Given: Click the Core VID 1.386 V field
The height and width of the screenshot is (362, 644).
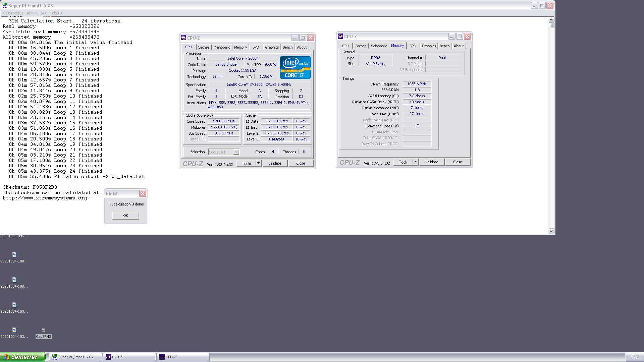Looking at the screenshot, I should tap(266, 76).
